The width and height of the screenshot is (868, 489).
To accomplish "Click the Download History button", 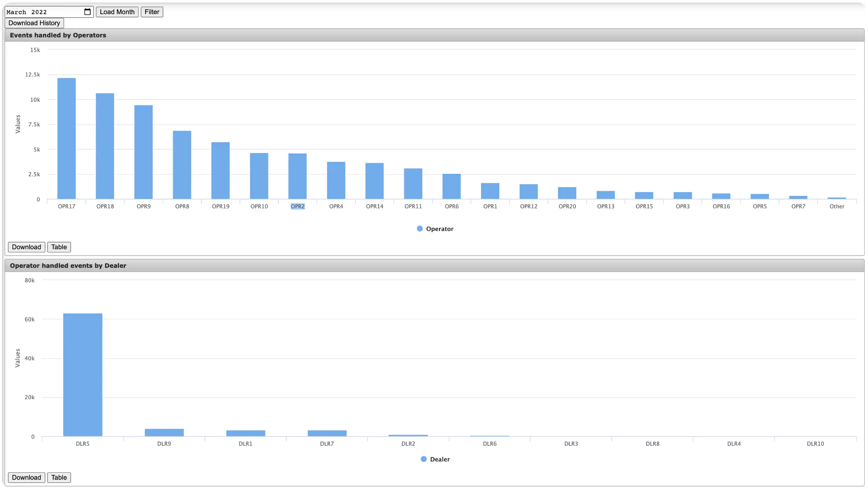I will pos(34,23).
